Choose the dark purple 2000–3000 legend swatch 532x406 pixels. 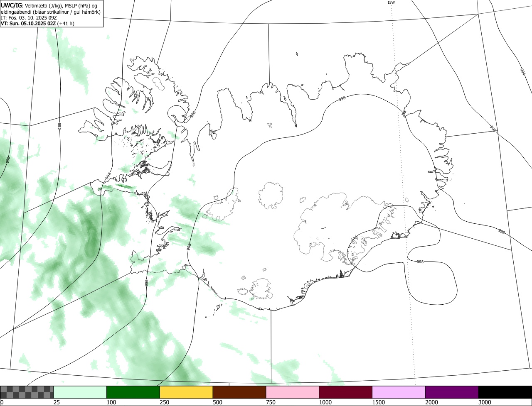[x=452, y=392]
